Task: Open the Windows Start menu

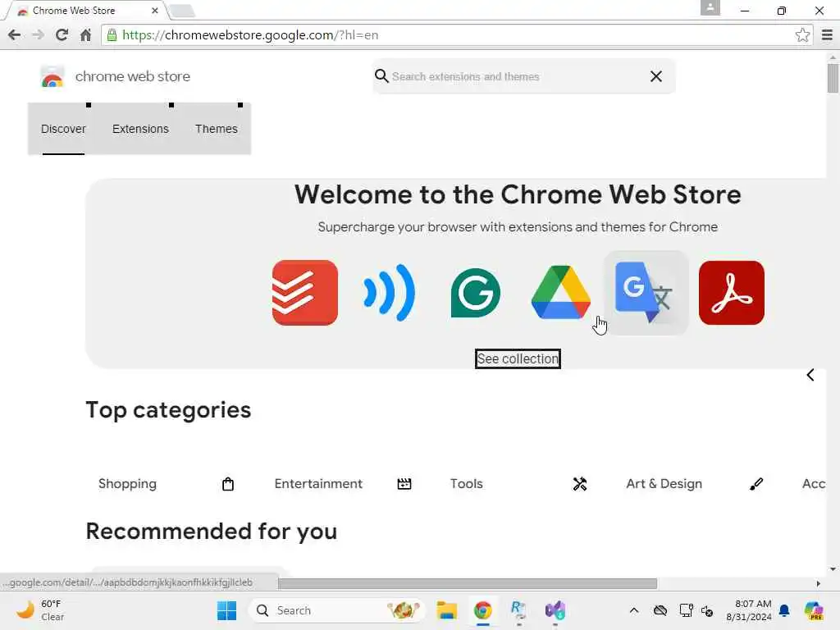Action: pyautogui.click(x=226, y=610)
